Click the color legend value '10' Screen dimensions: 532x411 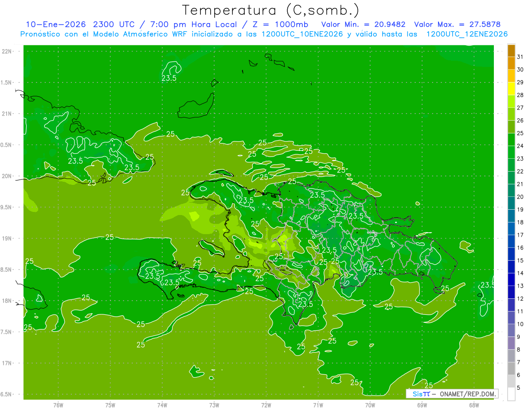click(x=520, y=324)
